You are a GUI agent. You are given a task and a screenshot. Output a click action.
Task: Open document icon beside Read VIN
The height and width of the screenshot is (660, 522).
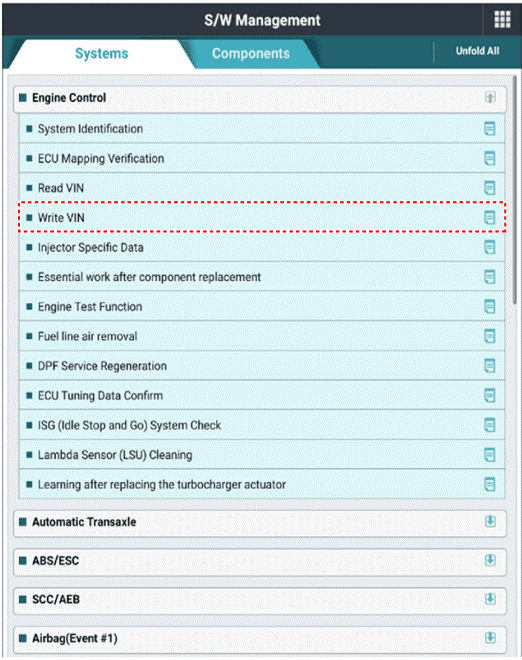point(490,188)
